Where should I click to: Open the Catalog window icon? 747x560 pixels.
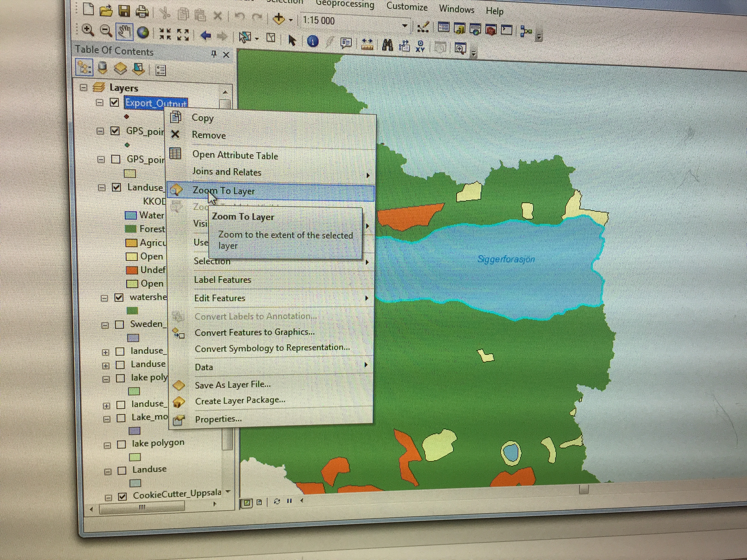pyautogui.click(x=459, y=29)
